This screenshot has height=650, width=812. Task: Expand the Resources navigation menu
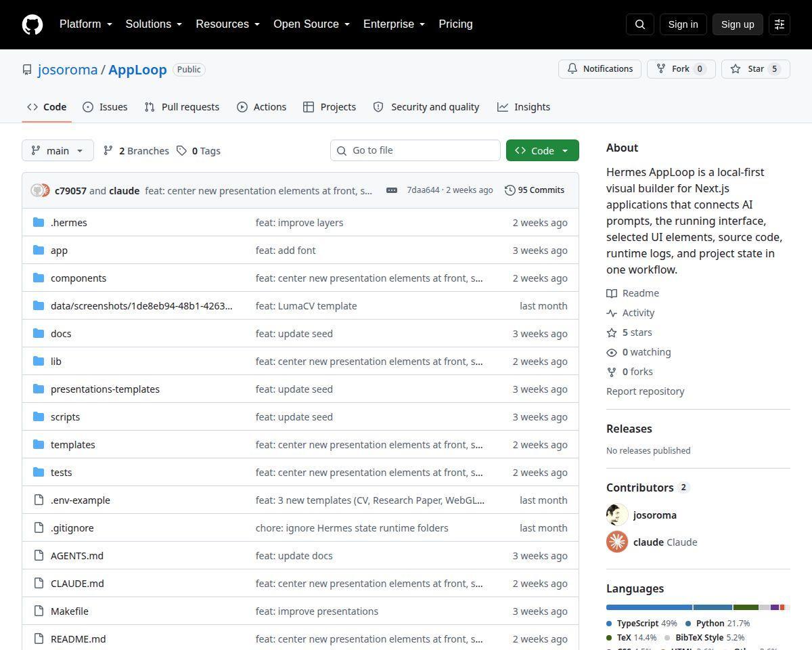[228, 24]
